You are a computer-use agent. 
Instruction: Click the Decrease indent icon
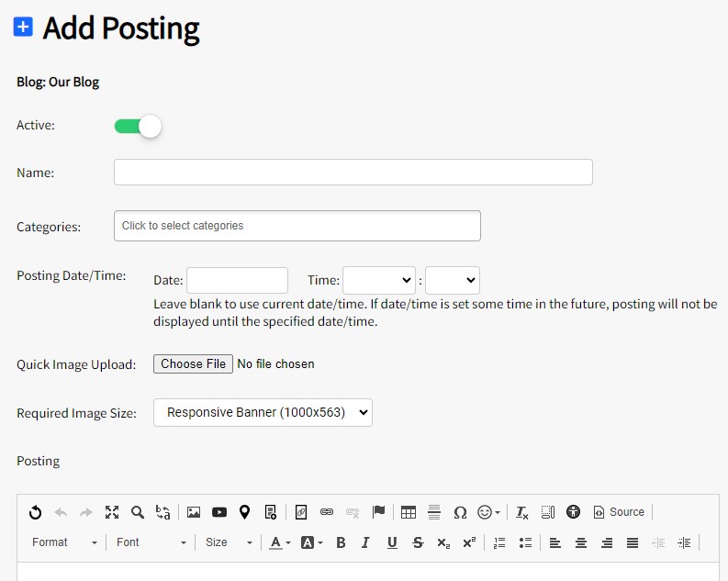click(658, 542)
